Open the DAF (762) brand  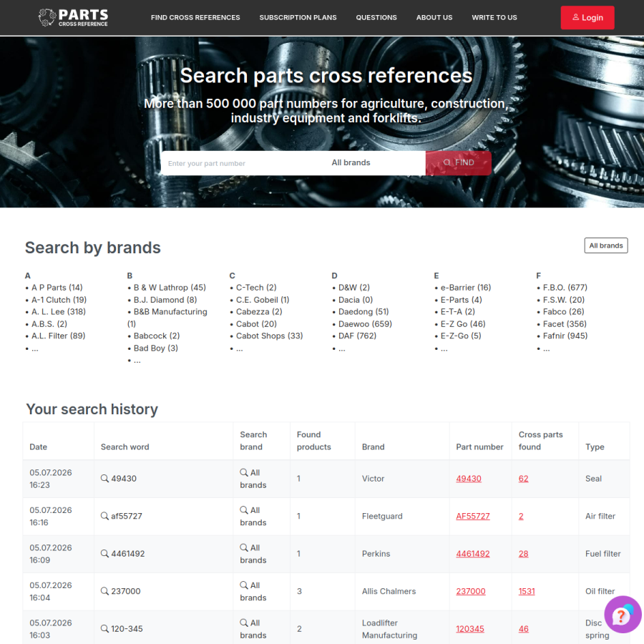(357, 336)
